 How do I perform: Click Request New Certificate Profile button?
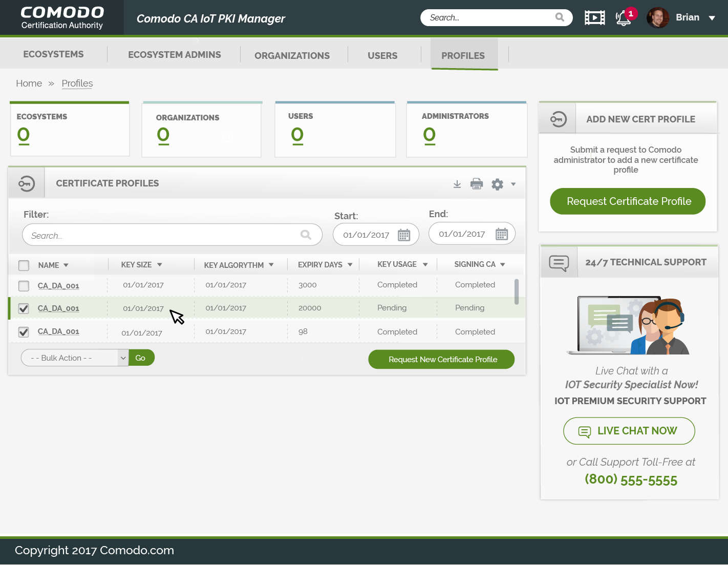coord(441,359)
